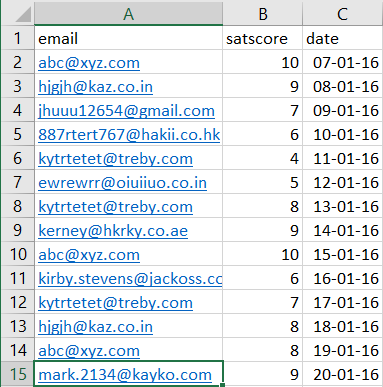Screen dimensions: 383x387
Task: Select column C header
Action: pyautogui.click(x=342, y=14)
